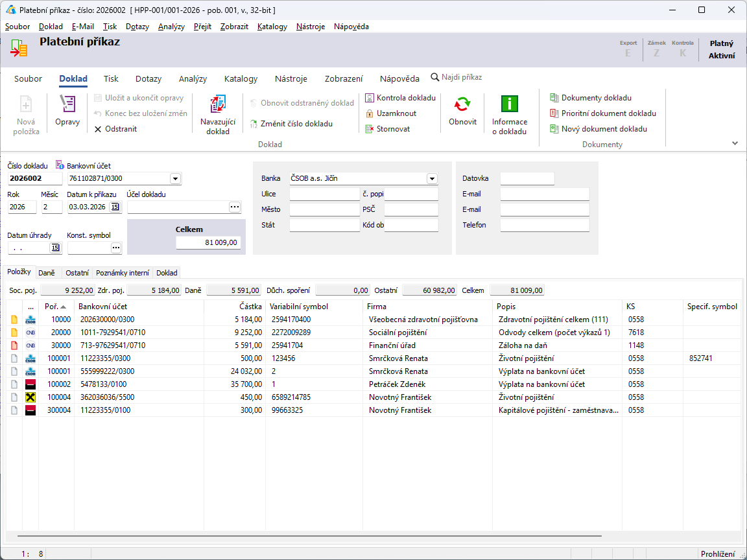Click the green Obnovit refresh icon
Image resolution: width=747 pixels, height=560 pixels.
coord(462,104)
